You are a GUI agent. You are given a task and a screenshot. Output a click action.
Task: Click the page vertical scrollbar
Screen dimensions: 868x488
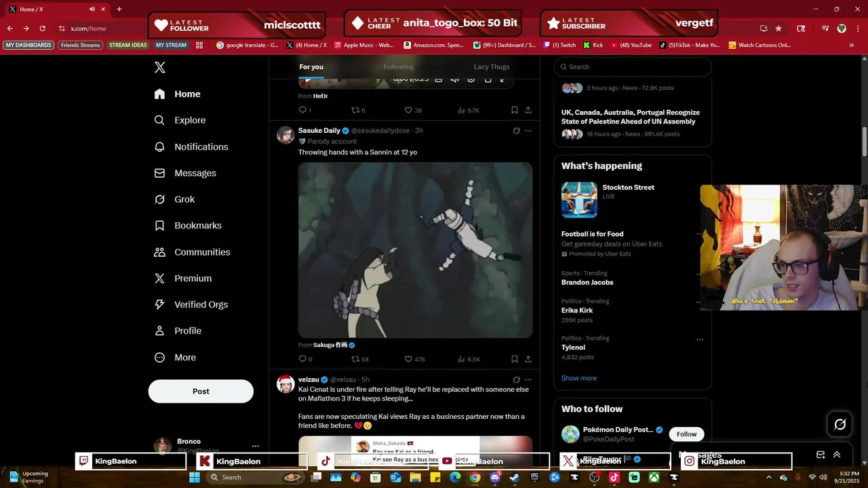coord(864,142)
